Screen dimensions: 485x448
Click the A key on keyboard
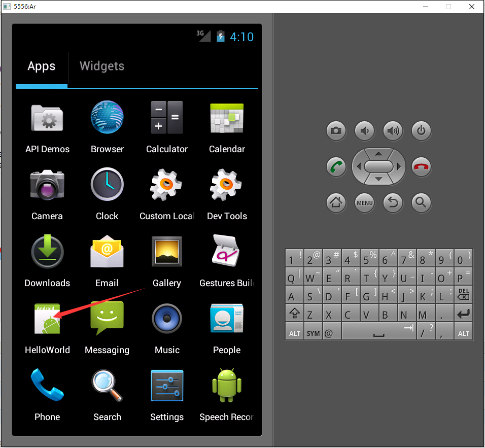click(294, 295)
